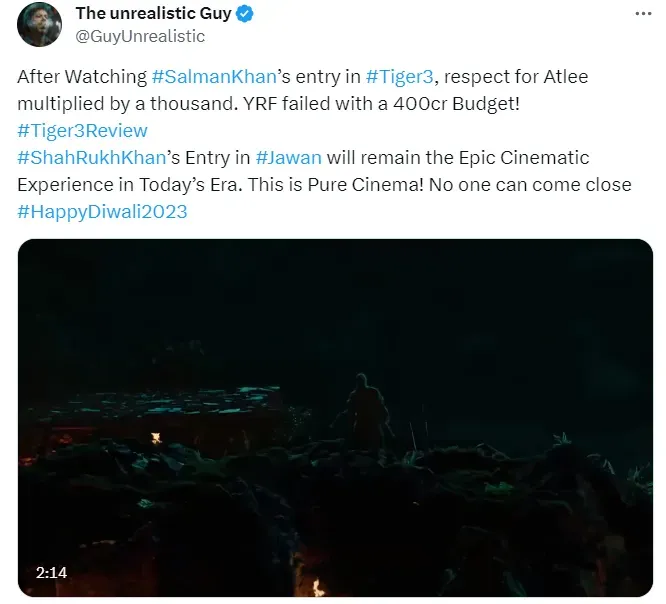Click the "Pure Cinema" sentence in tweet
The width and height of the screenshot is (666, 604).
[335, 185]
